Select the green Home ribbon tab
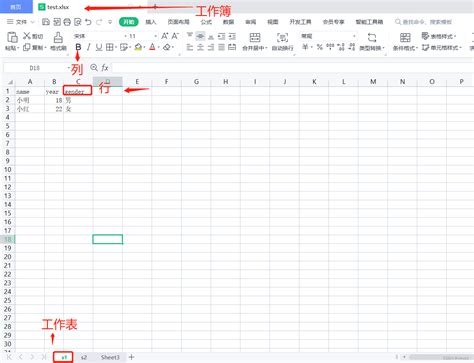Image resolution: width=474 pixels, height=363 pixels. [x=128, y=22]
